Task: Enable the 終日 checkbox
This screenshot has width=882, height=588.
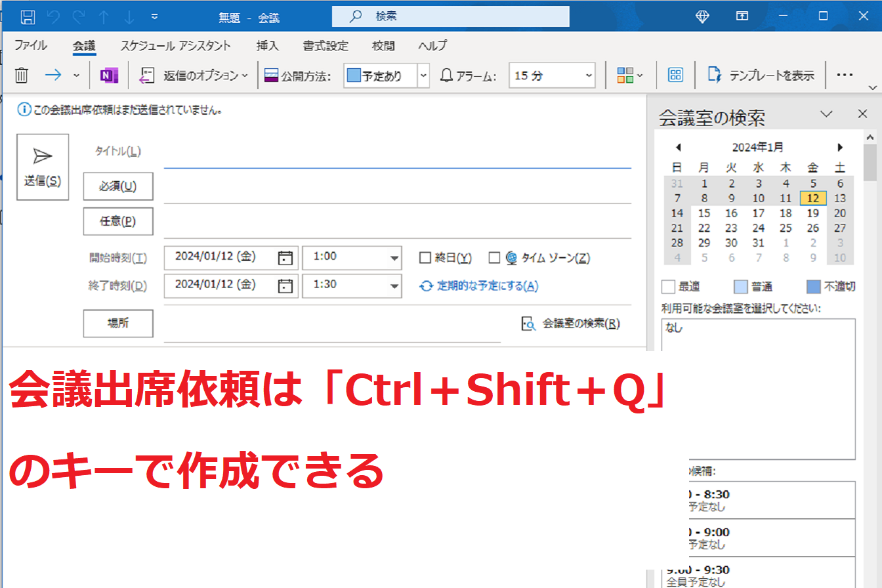Action: tap(425, 257)
